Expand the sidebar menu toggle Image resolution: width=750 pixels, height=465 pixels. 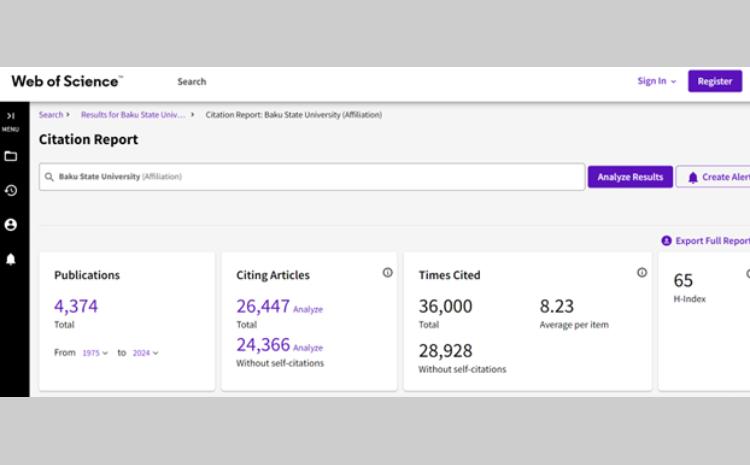(10, 118)
